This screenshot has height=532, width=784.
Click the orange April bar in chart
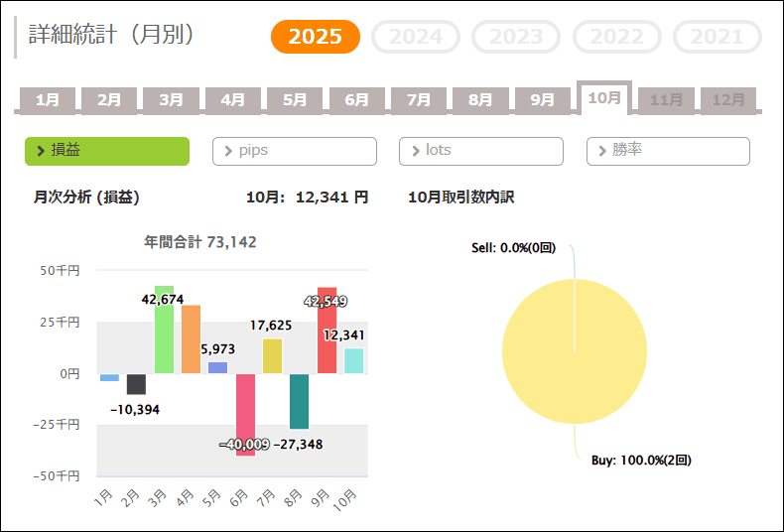[x=191, y=339]
